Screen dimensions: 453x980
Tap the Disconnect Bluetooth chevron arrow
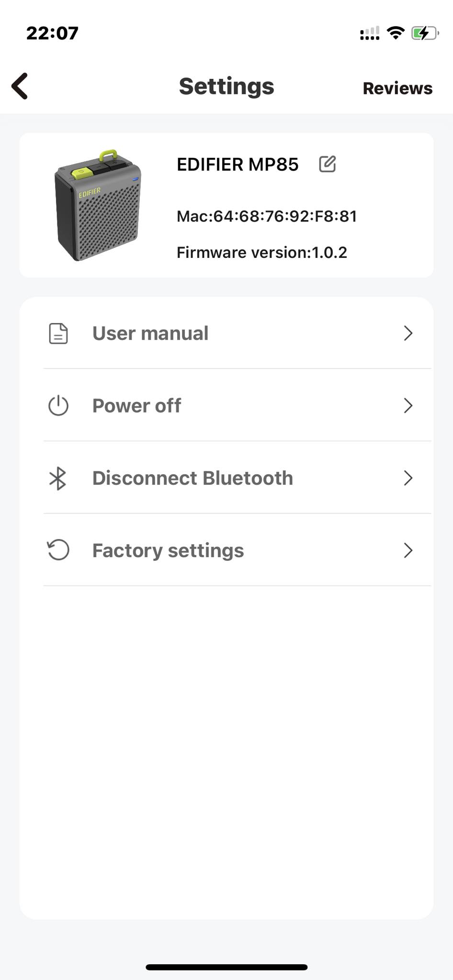pos(408,478)
